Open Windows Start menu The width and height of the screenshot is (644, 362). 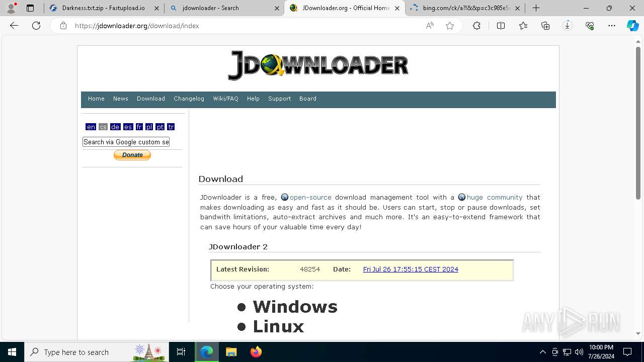[12, 352]
